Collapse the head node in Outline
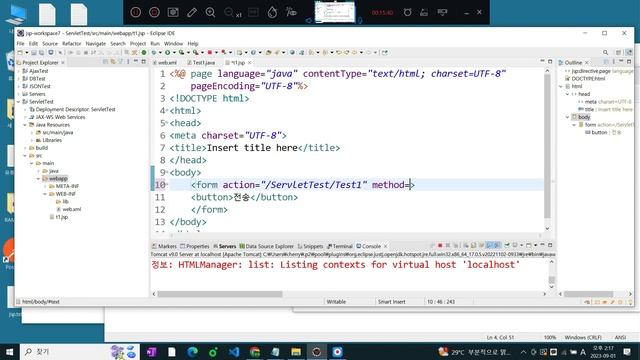The width and height of the screenshot is (640, 360). coord(568,94)
